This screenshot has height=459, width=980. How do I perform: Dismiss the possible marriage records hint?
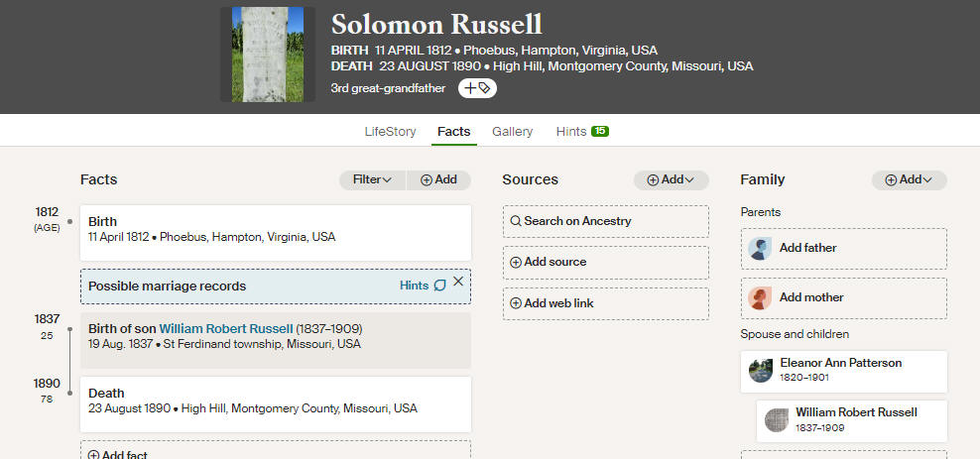pos(458,281)
